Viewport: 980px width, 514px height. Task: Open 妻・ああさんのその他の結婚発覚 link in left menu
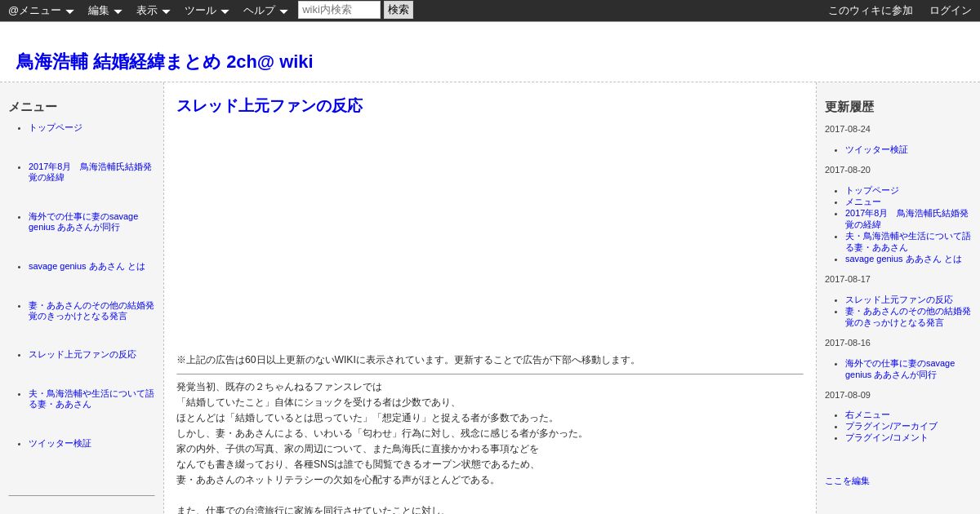click(91, 311)
